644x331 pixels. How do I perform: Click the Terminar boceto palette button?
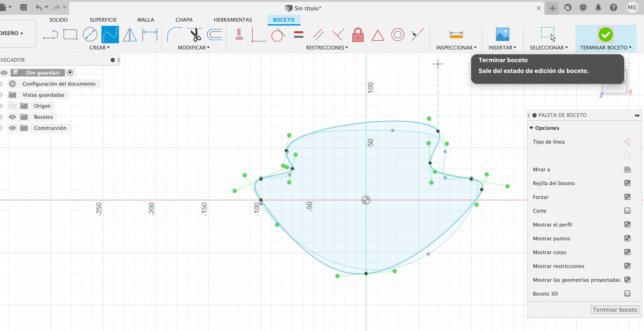(x=615, y=310)
